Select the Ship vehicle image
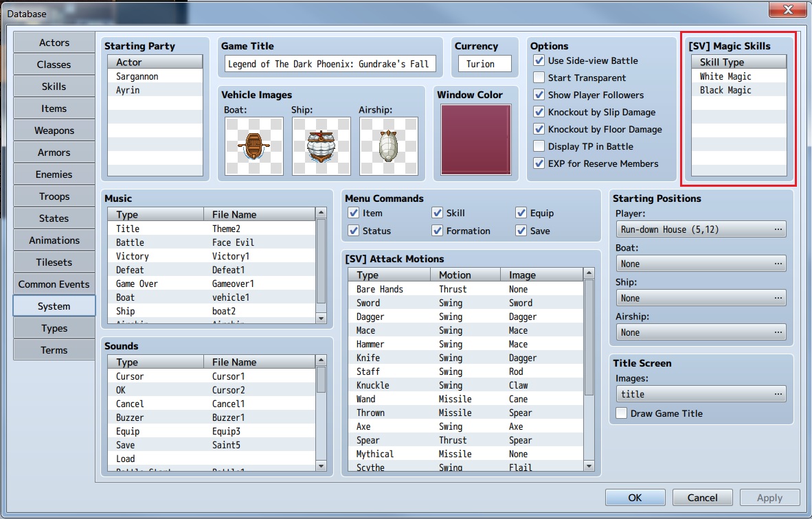 pyautogui.click(x=321, y=146)
